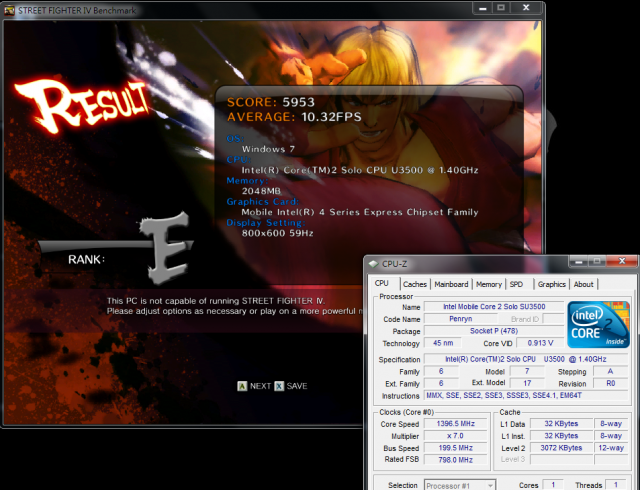Click the Street Fighter IV Benchmark window title
This screenshot has height=490, width=640.
pyautogui.click(x=77, y=10)
